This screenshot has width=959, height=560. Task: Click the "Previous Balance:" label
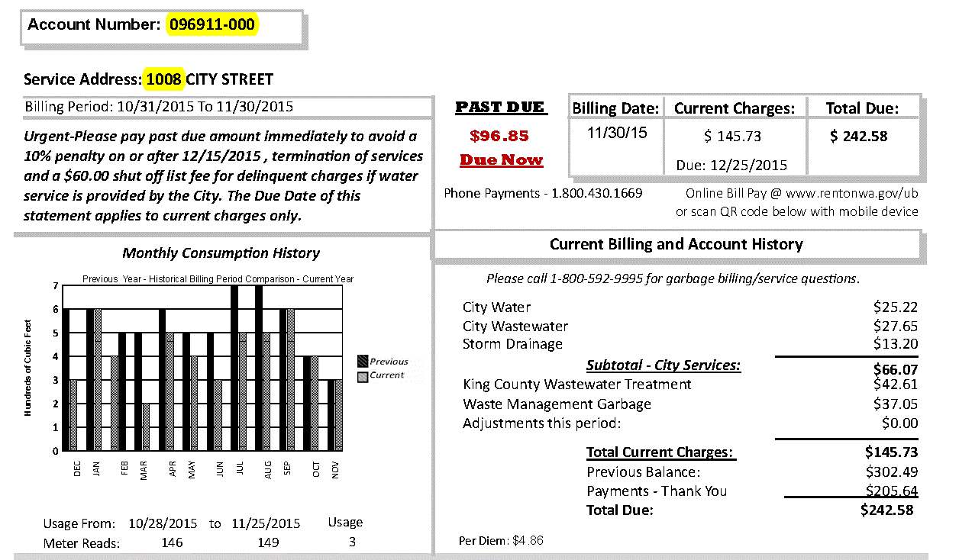(x=644, y=472)
